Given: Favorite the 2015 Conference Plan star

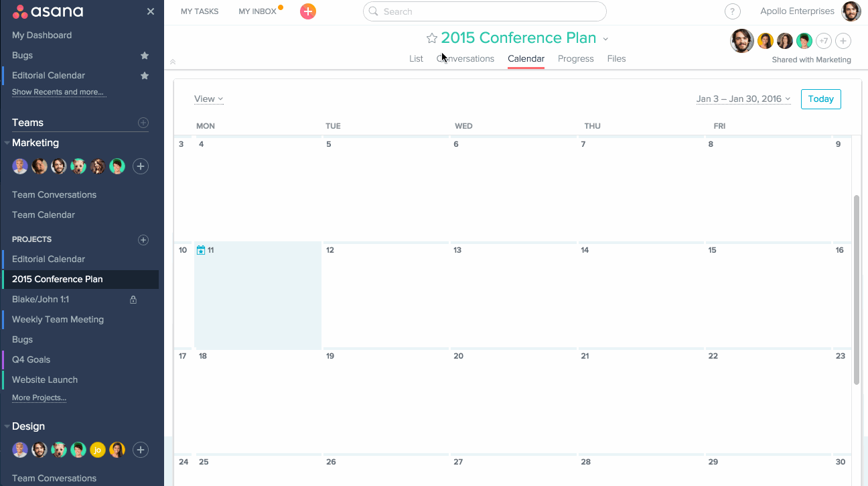Looking at the screenshot, I should click(x=432, y=38).
